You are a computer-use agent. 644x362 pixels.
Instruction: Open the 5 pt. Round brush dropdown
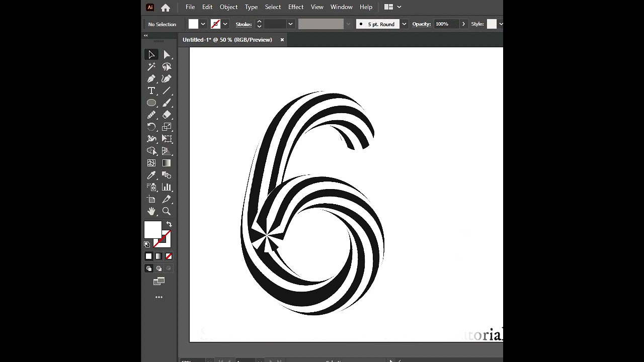404,24
